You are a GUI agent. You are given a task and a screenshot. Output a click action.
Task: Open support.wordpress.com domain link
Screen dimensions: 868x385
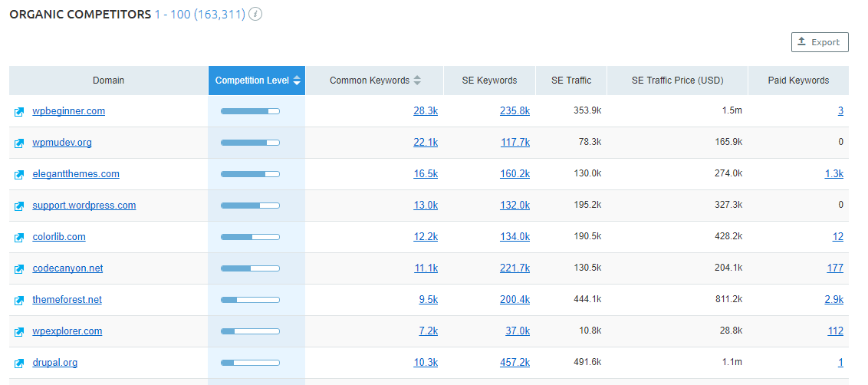coord(84,206)
